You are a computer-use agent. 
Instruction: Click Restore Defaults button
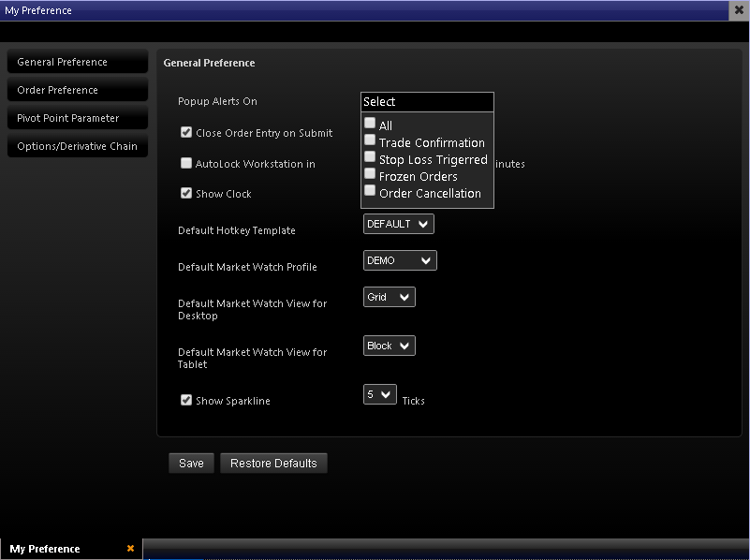(273, 464)
